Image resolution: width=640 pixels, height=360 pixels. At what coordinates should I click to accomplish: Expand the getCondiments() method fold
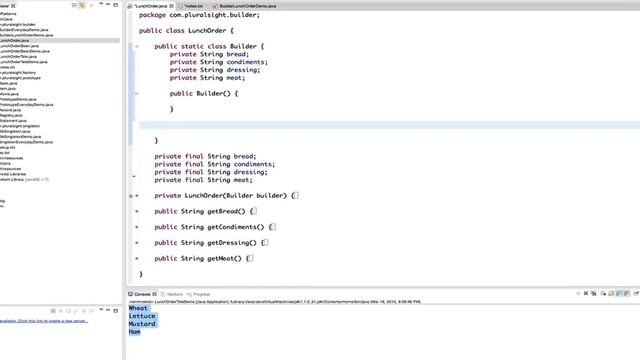137,227
